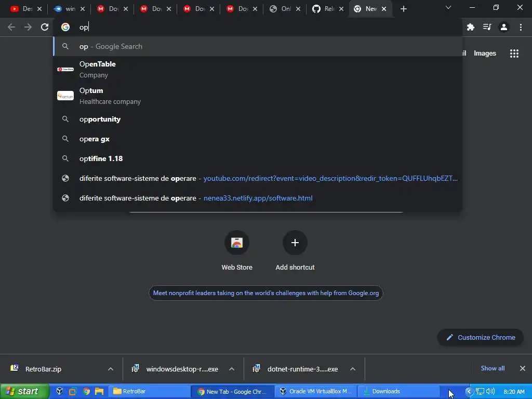Image resolution: width=532 pixels, height=399 pixels.
Task: Switch to Downloads taskbar window
Action: 398,391
